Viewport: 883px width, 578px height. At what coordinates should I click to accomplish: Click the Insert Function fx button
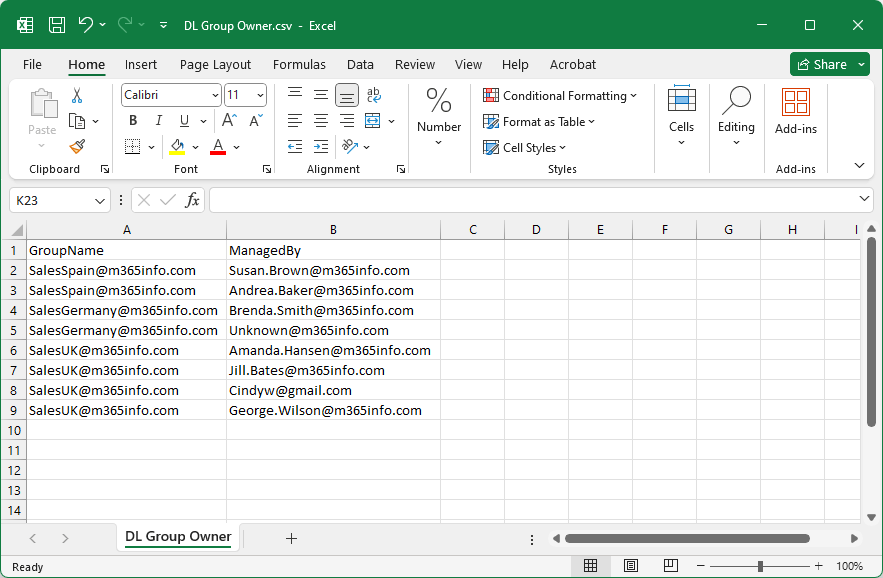(191, 200)
